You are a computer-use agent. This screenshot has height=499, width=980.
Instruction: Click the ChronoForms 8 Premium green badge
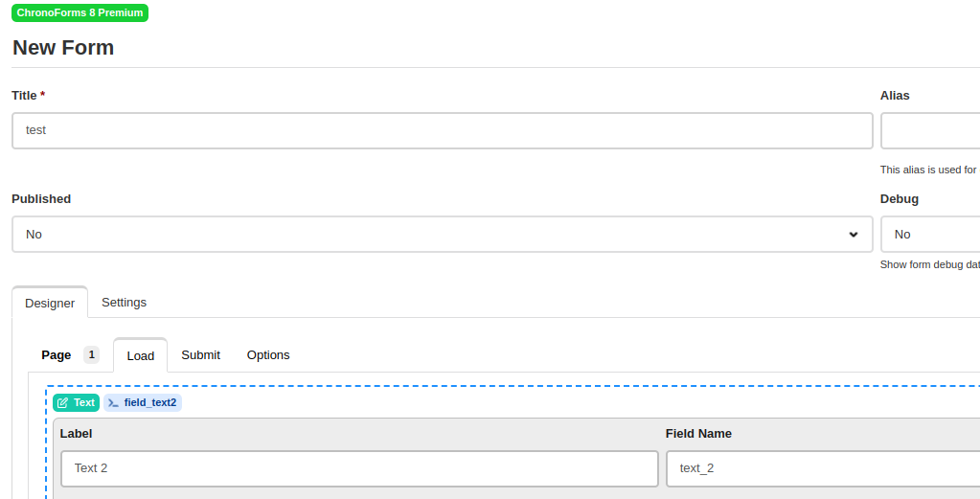point(80,12)
